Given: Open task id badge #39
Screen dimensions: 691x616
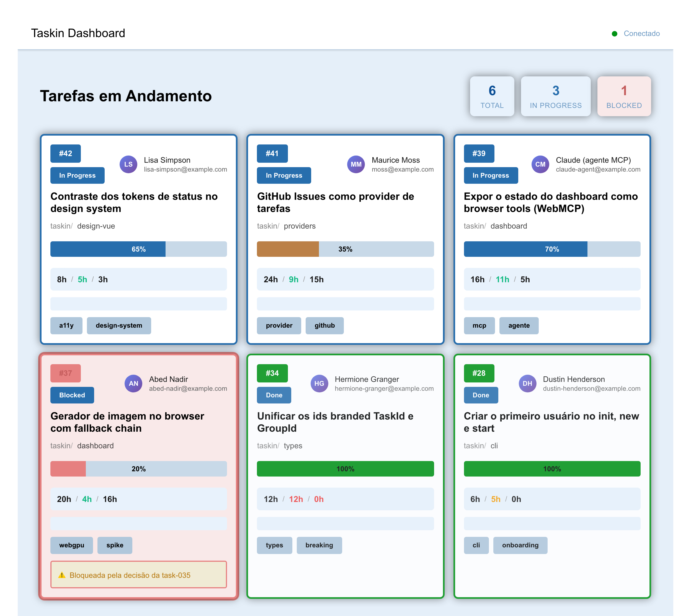Looking at the screenshot, I should pos(479,153).
